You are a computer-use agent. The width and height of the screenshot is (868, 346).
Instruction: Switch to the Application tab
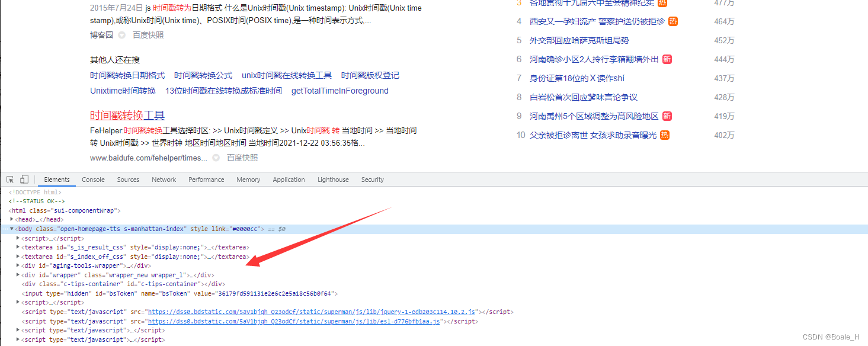[x=289, y=180]
